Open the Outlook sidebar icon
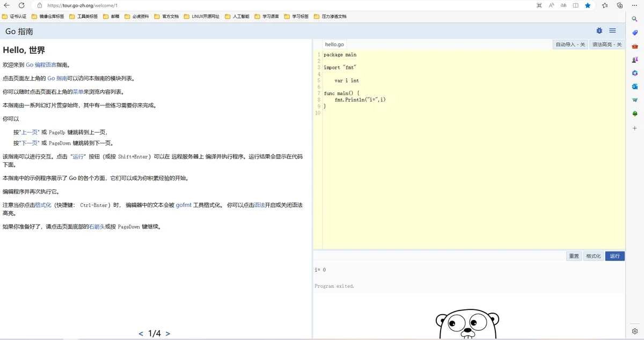Viewport: 644px width, 340px height. 635,86
